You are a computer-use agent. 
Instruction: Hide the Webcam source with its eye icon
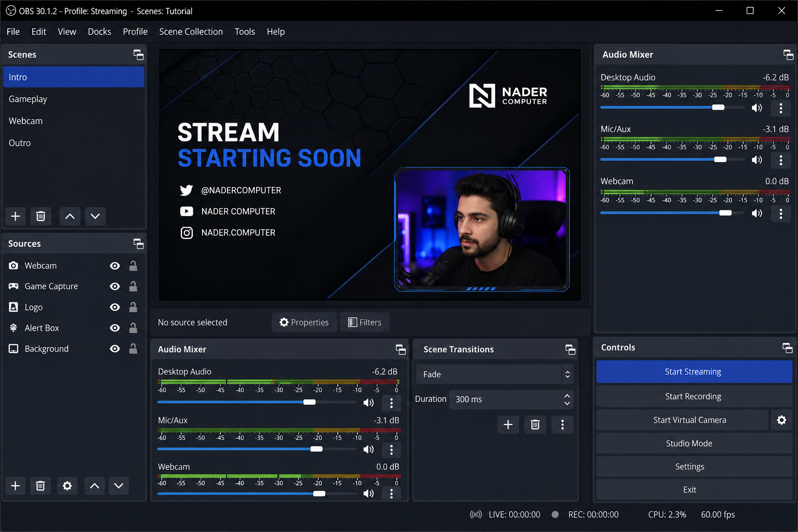[x=115, y=266]
